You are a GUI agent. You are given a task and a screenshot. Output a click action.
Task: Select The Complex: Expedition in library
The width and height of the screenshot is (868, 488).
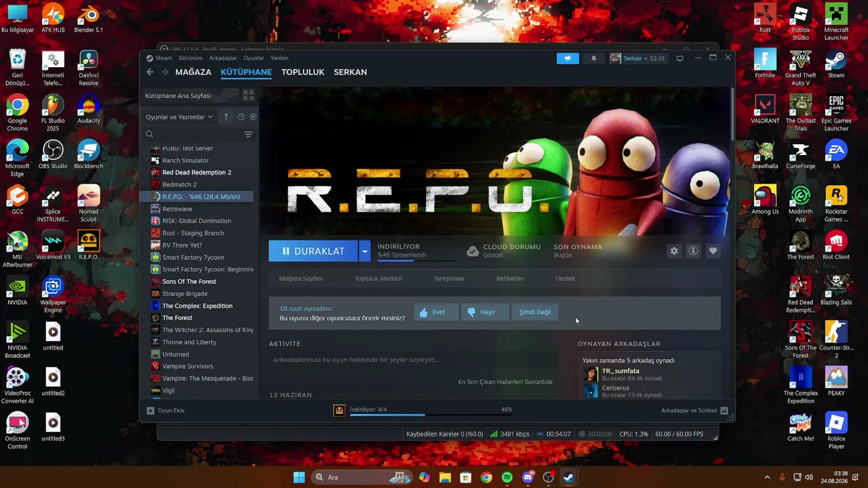point(197,306)
